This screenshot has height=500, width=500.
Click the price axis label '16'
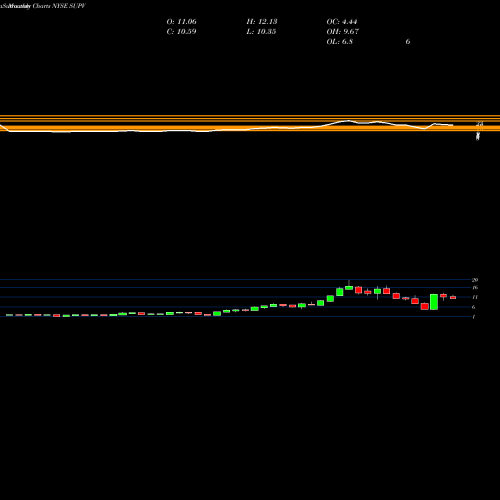click(x=475, y=288)
